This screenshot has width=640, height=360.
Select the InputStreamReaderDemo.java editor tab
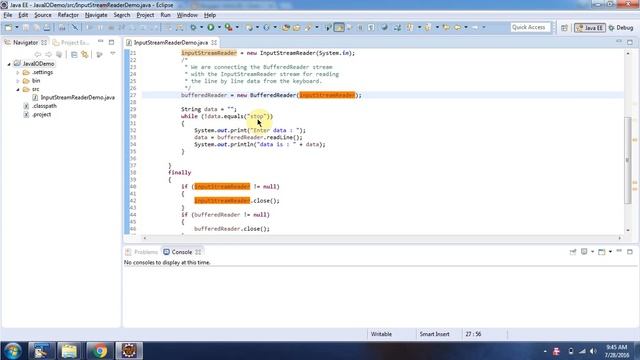(171, 42)
